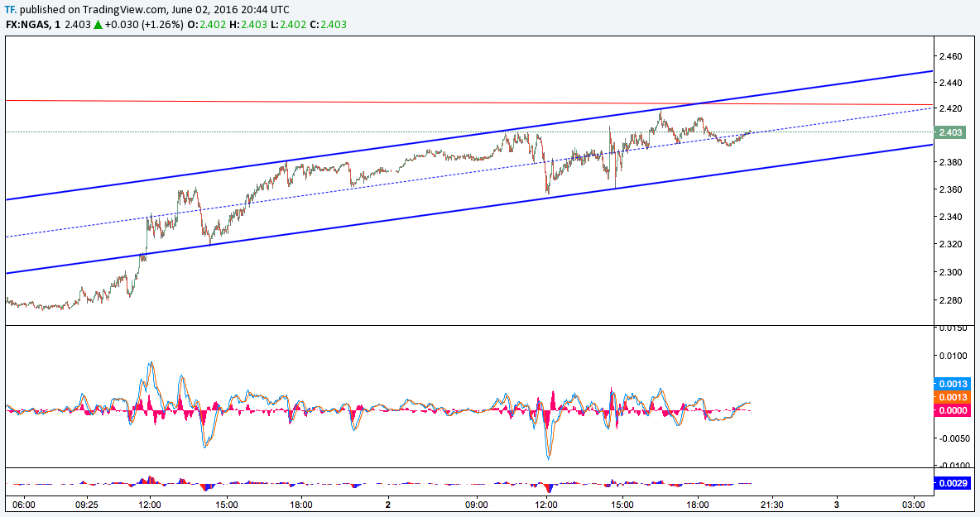The image size is (980, 517).
Task: Click the L: 2.402 low value
Action: click(x=288, y=24)
